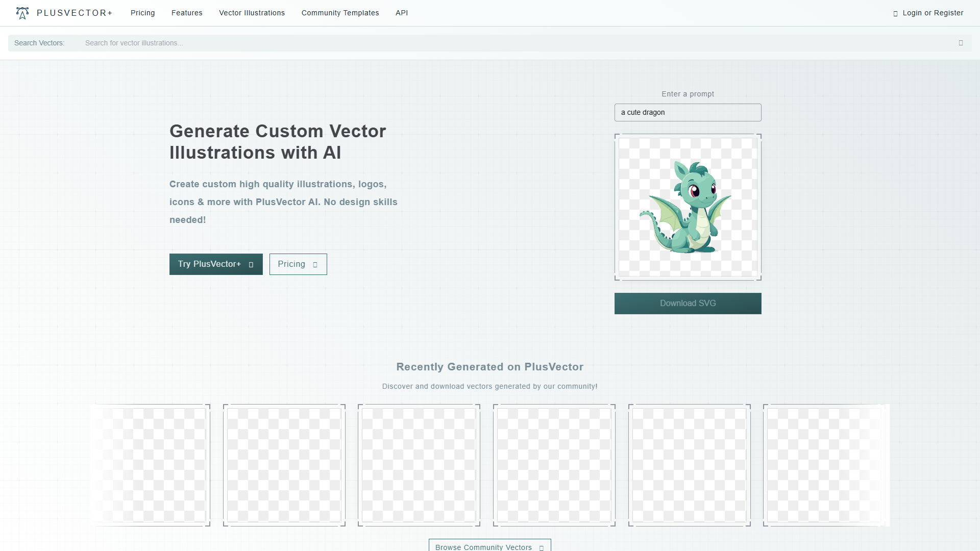
Task: Click the user icon beside Login or Register
Action: 895,13
